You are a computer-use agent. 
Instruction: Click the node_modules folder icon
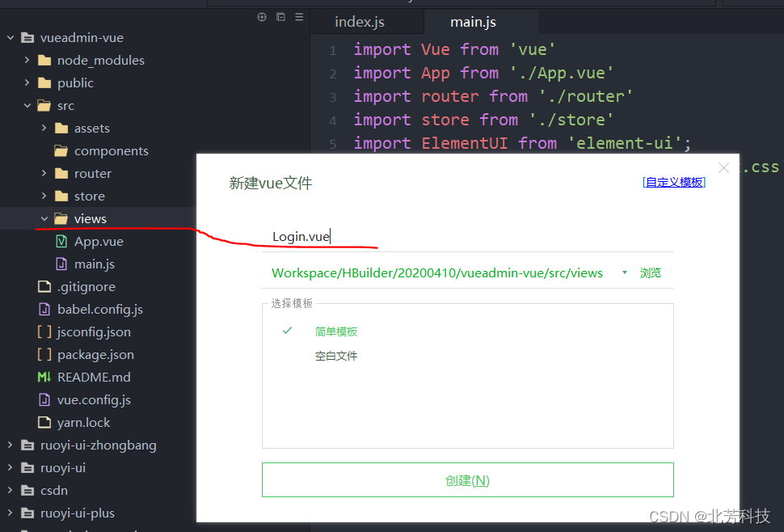pyautogui.click(x=44, y=61)
